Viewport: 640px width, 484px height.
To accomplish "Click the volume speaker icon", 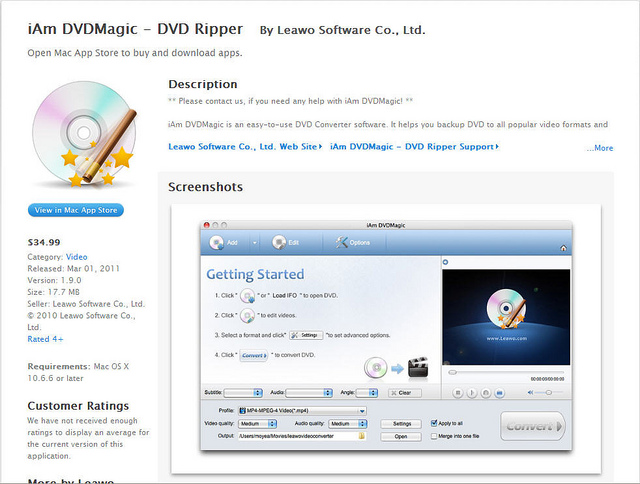I will (530, 393).
